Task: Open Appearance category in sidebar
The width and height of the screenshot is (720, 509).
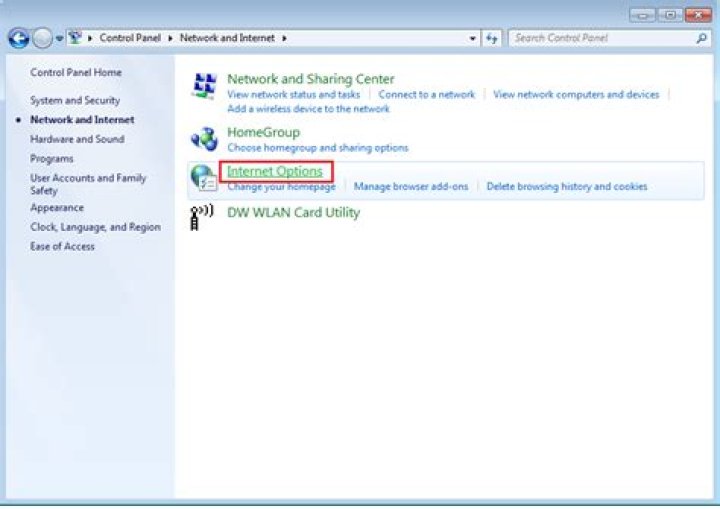Action: tap(57, 208)
